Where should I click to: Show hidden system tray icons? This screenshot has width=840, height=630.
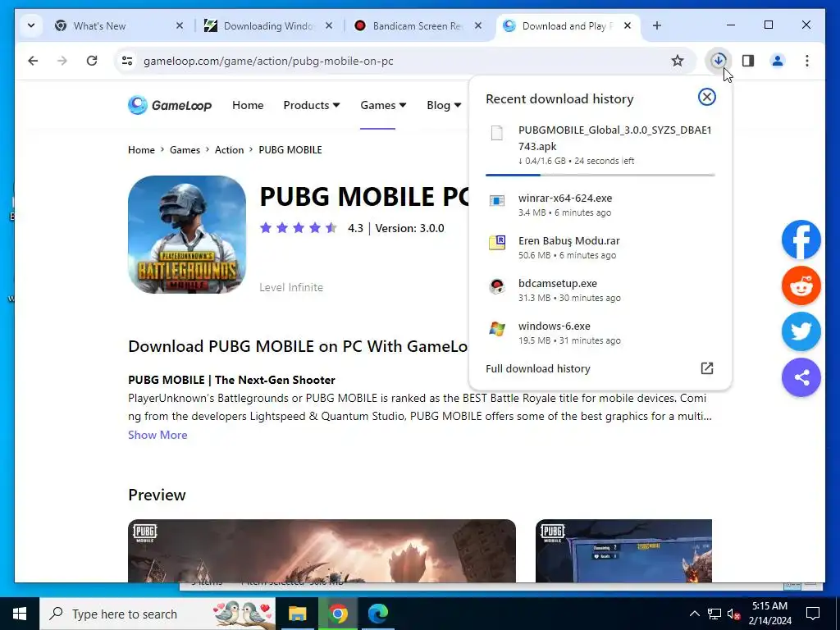(x=694, y=614)
